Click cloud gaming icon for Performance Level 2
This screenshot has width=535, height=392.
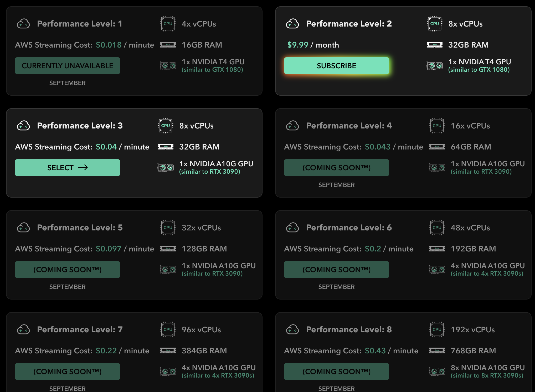pyautogui.click(x=292, y=24)
